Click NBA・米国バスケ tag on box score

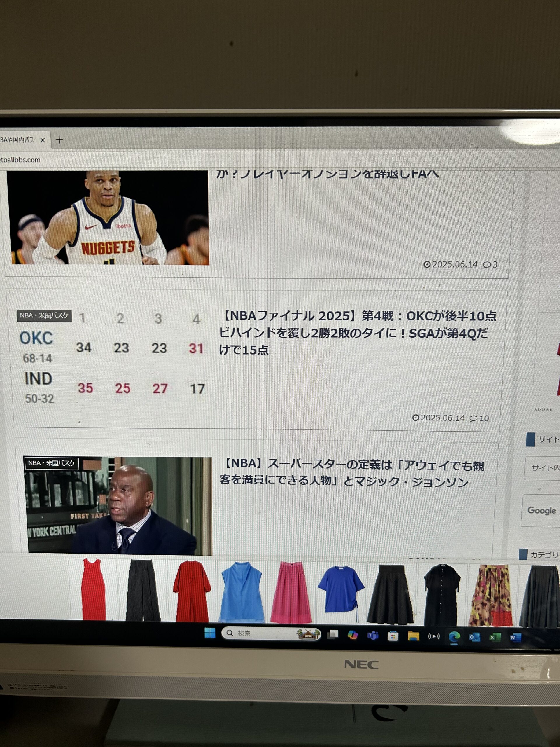[44, 315]
